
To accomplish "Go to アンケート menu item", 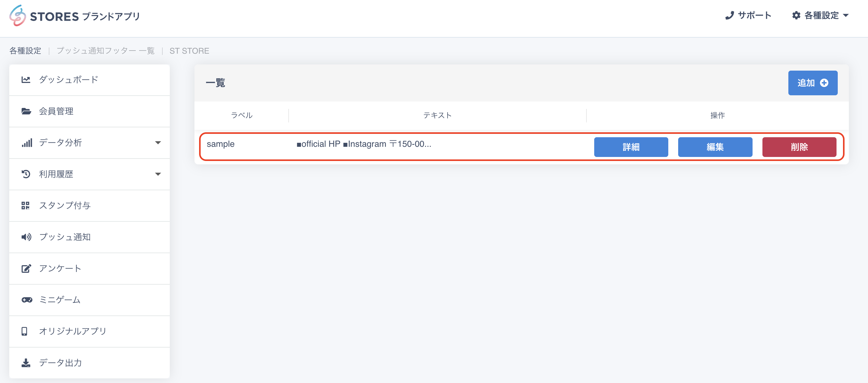I will [90, 269].
